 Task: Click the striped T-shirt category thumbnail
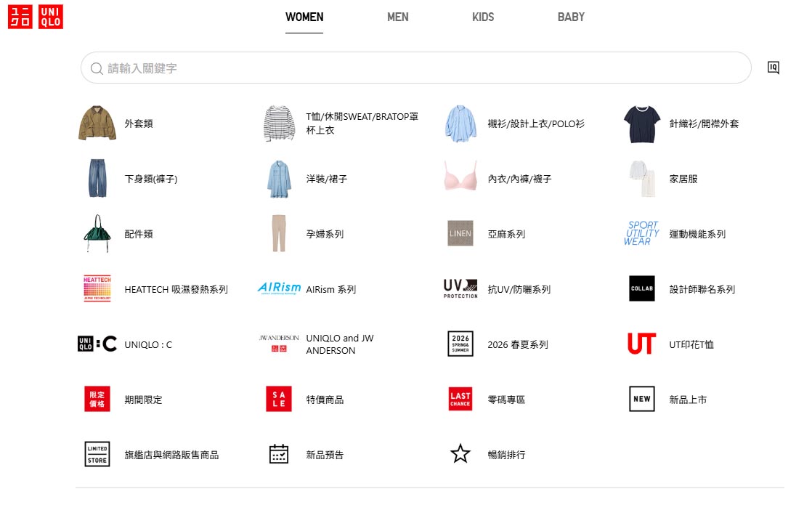point(279,124)
